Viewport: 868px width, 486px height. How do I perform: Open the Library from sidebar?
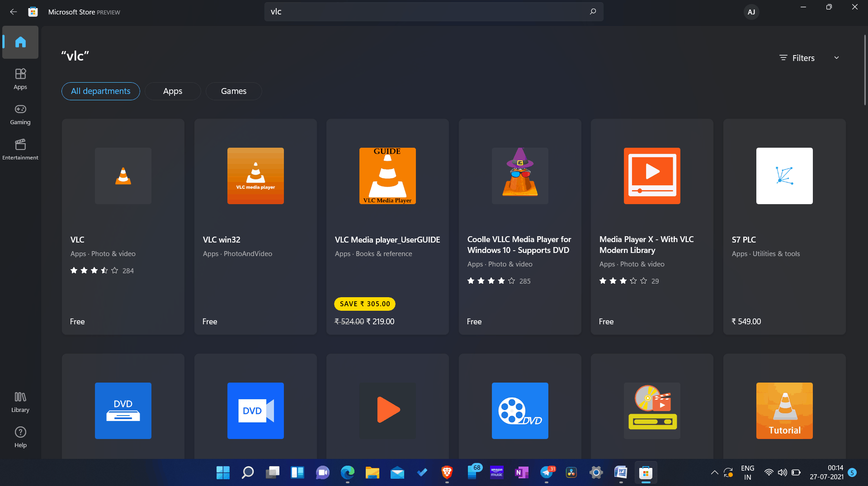click(20, 402)
